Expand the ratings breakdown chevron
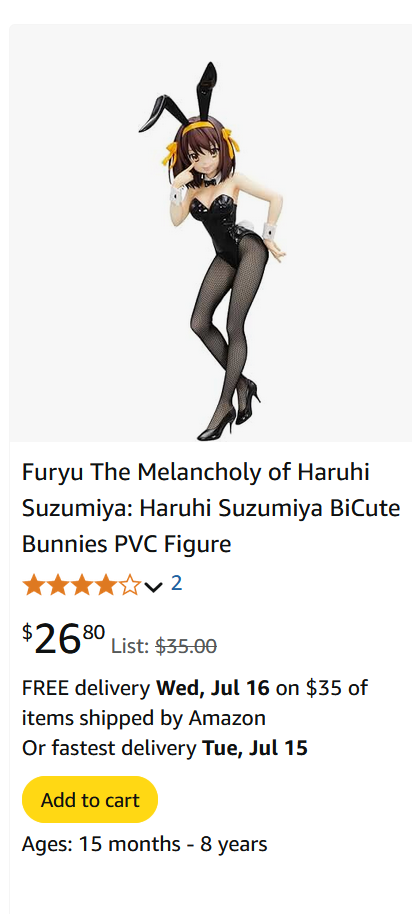This screenshot has height=914, width=412. pyautogui.click(x=153, y=587)
